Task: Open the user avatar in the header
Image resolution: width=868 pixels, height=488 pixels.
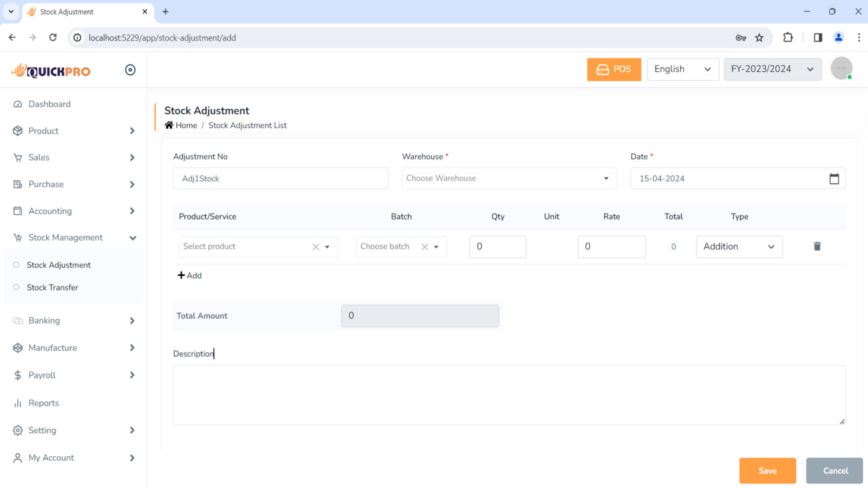Action: pyautogui.click(x=841, y=68)
